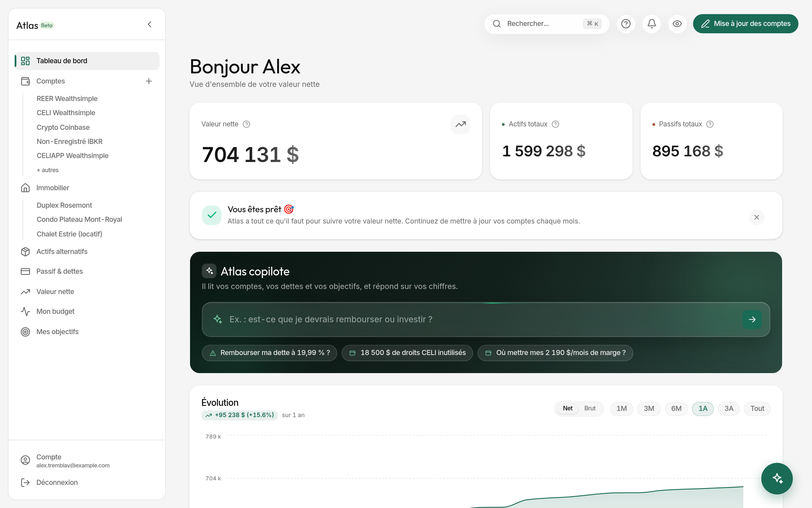Click the Comptes wallet icon

coord(25,81)
